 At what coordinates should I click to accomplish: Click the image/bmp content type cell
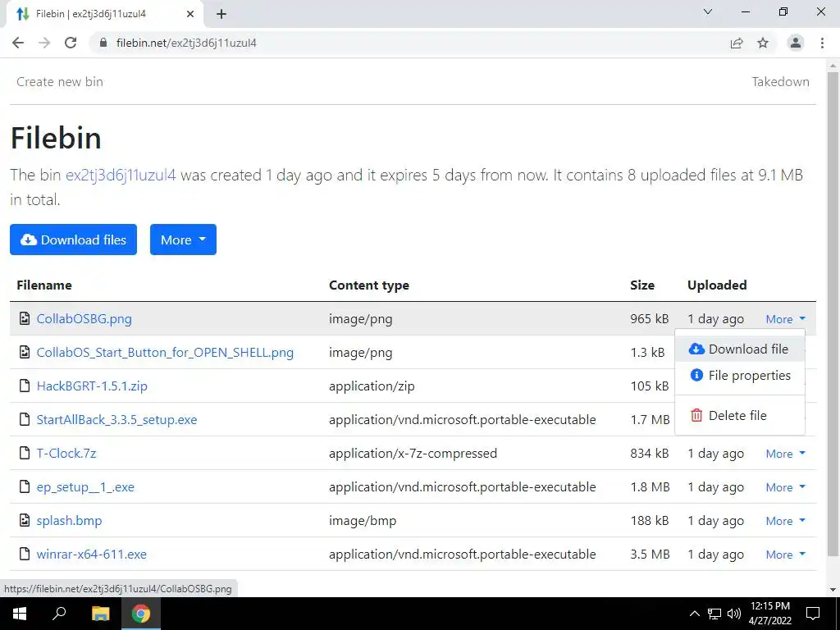coord(363,520)
